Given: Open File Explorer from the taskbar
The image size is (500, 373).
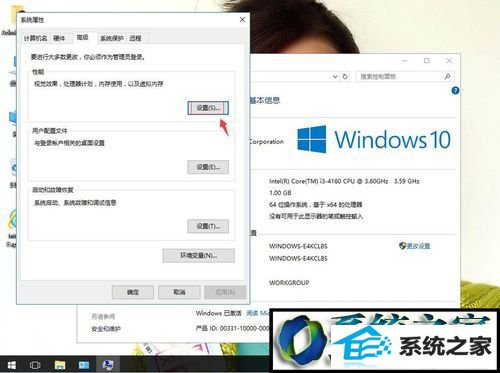Looking at the screenshot, I should 60,365.
